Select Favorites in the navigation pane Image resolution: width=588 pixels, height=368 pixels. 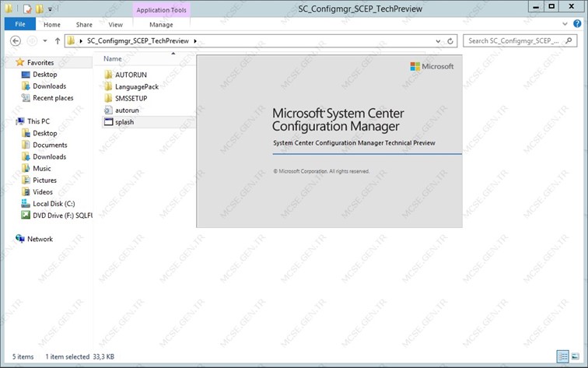coord(40,63)
